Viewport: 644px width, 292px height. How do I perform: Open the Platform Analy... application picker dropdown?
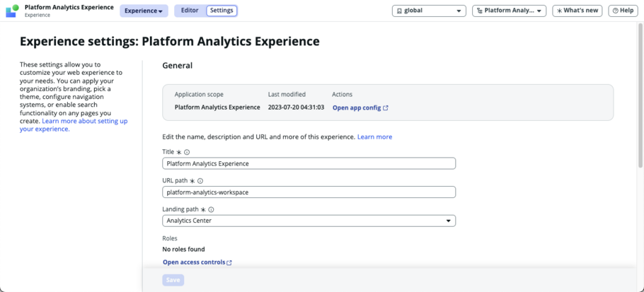(509, 11)
